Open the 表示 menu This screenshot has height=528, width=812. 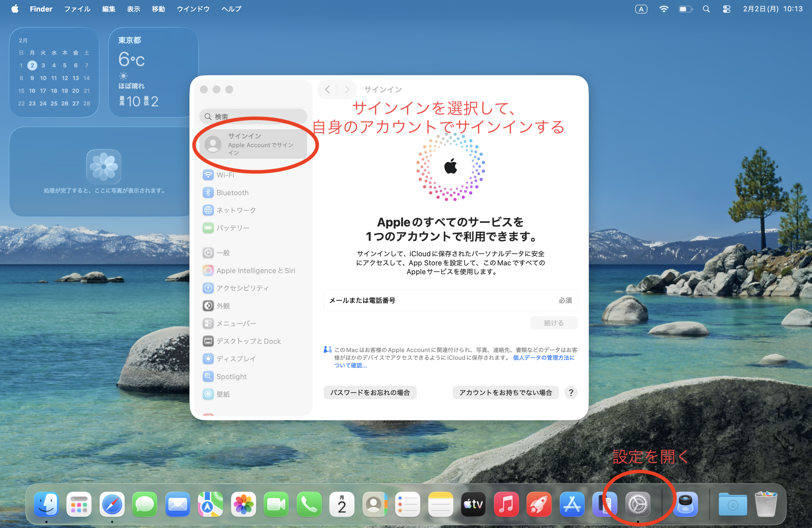click(x=133, y=9)
